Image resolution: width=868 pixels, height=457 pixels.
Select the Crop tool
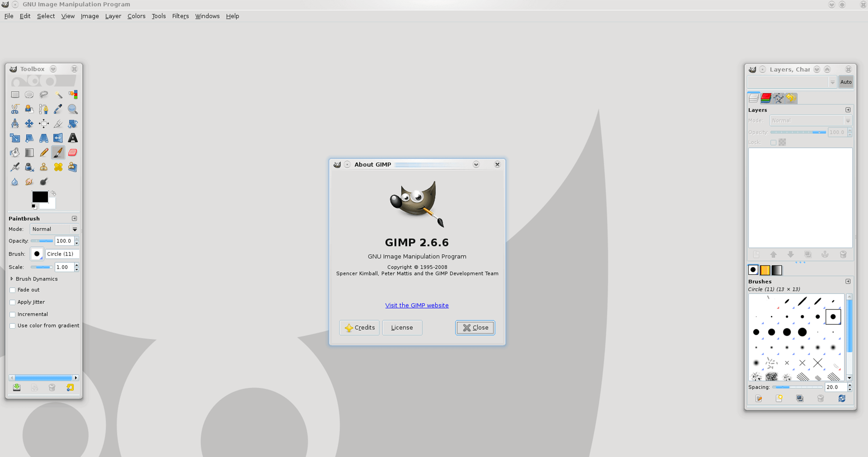58,124
